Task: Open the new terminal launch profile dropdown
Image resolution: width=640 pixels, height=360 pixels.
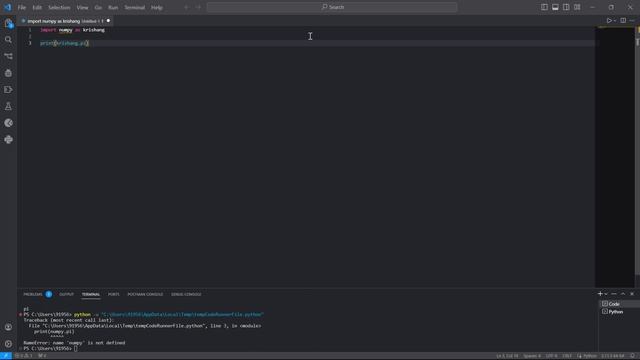Action: (606, 294)
